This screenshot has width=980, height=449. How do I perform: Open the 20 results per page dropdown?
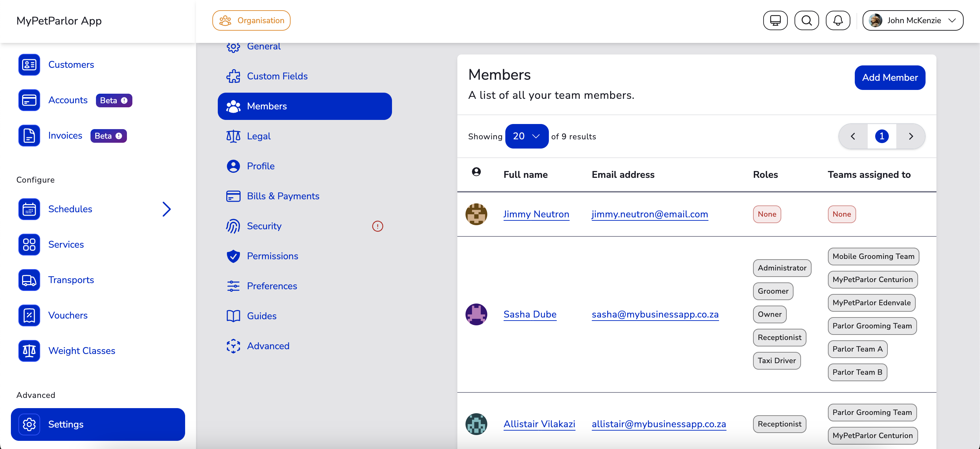coord(526,136)
